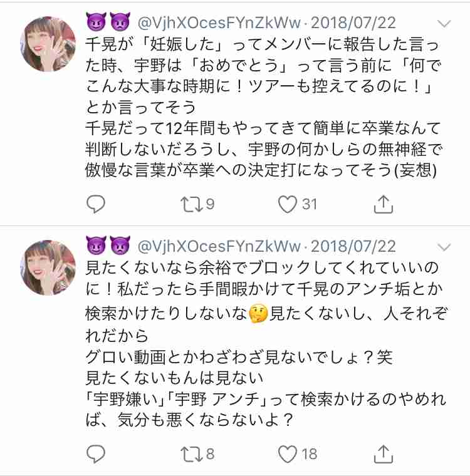
Task: Select devil emoji display name on second tweet
Action: click(x=108, y=246)
